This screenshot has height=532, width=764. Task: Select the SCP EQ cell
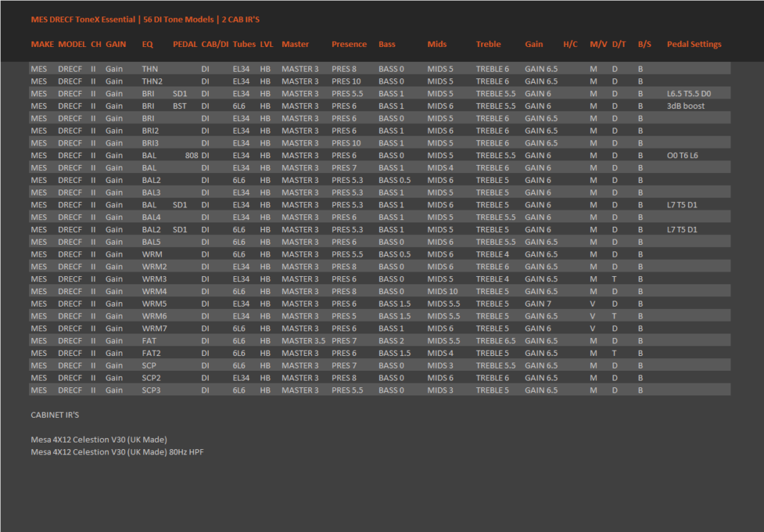click(149, 366)
